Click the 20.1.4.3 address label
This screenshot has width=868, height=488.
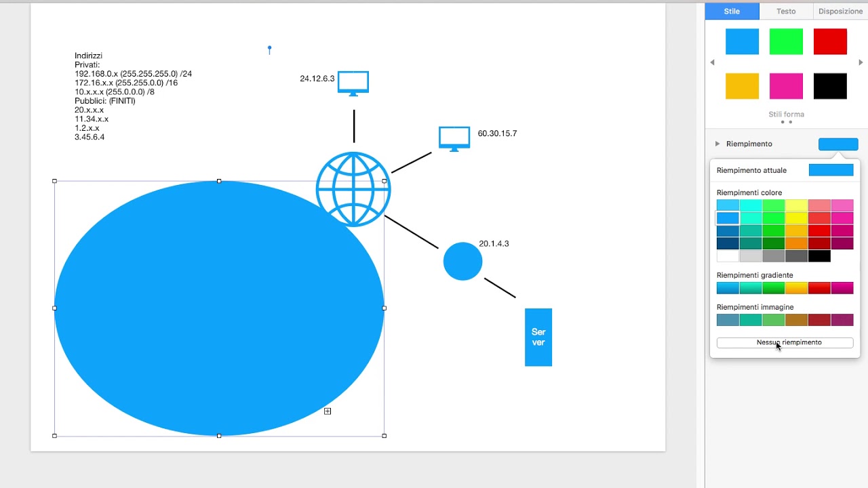click(494, 243)
